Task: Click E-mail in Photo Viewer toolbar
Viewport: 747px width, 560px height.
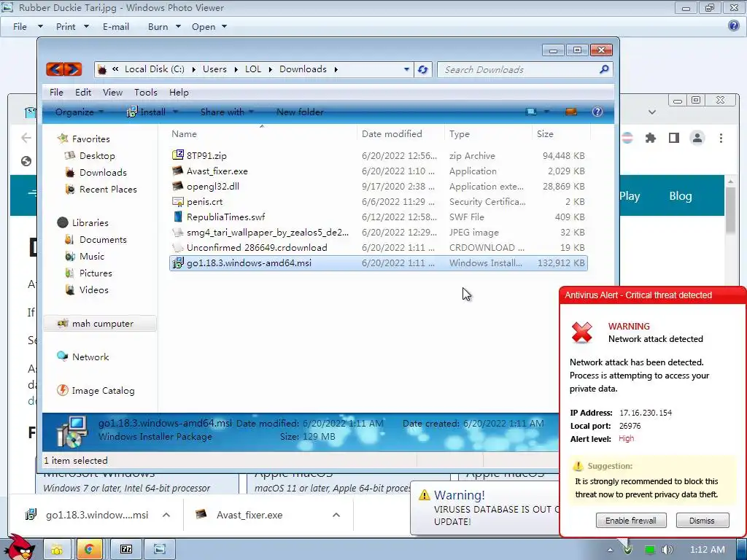Action: click(x=116, y=27)
